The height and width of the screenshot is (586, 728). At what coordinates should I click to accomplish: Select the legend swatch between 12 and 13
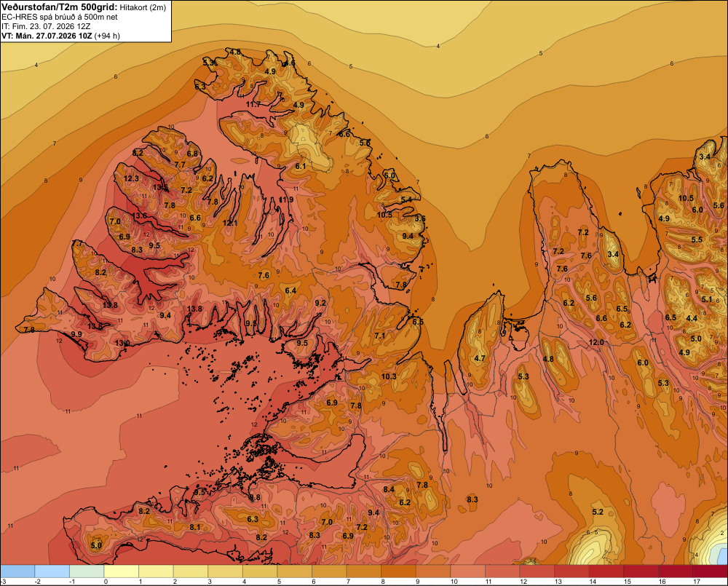(x=537, y=571)
